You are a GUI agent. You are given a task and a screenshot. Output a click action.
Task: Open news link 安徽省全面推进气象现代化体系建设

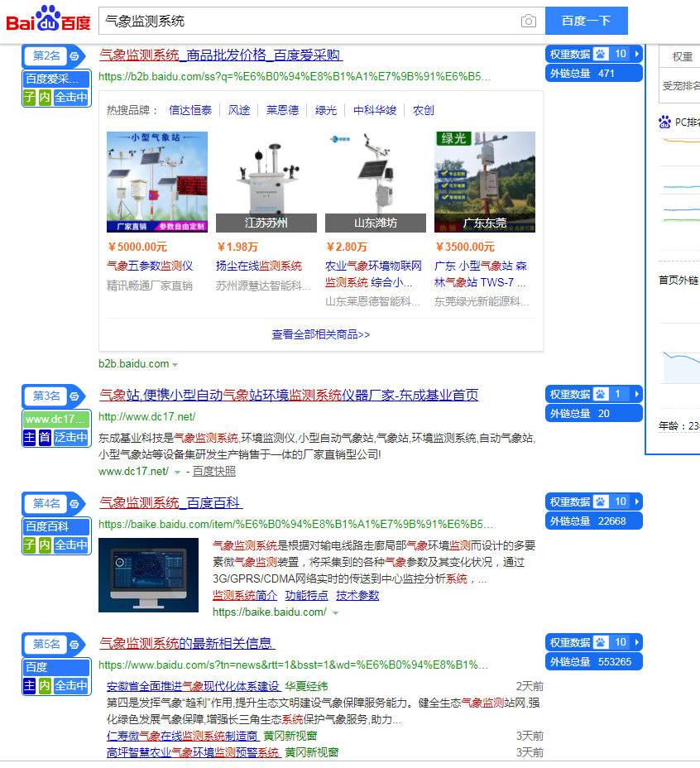pyautogui.click(x=193, y=686)
